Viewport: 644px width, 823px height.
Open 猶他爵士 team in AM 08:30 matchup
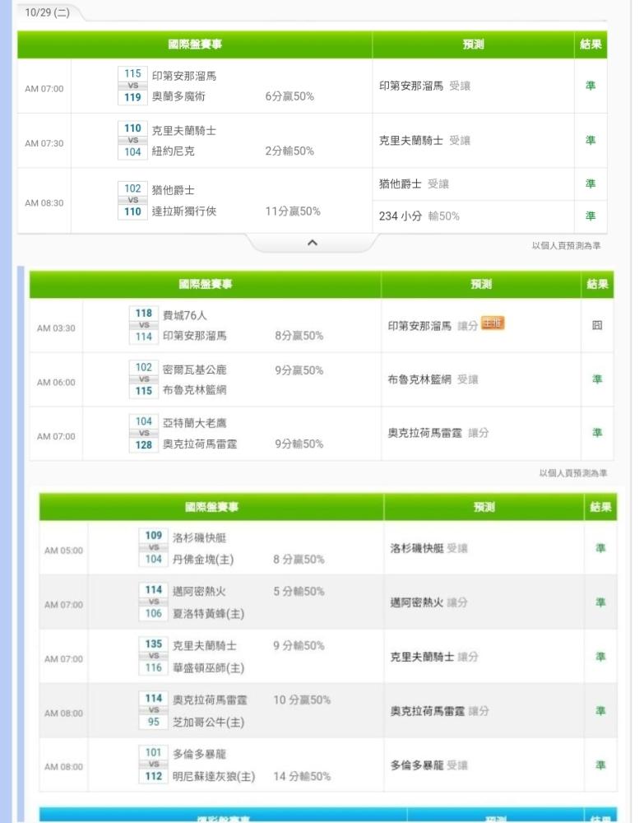[173, 190]
